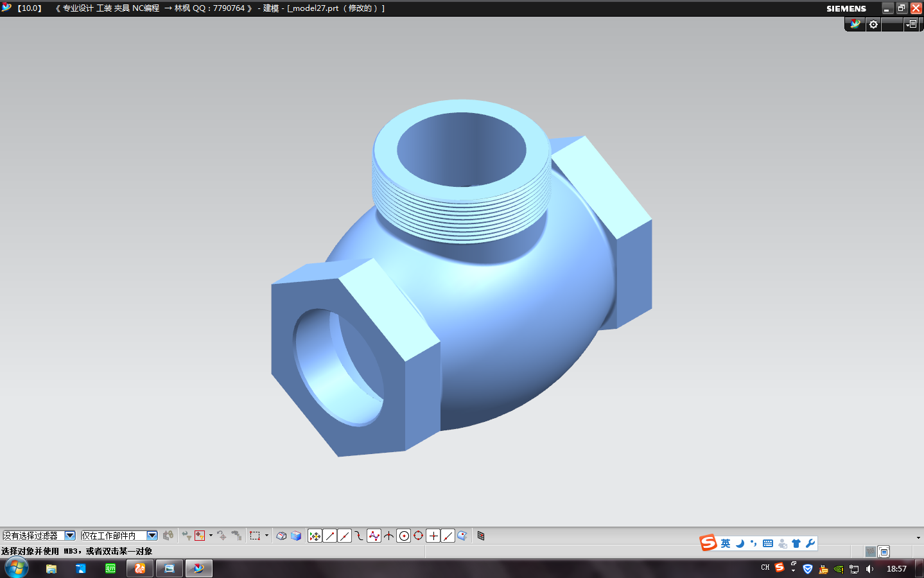Click the NX application icon in the title bar
Viewport: 924px width, 578px height.
point(6,8)
